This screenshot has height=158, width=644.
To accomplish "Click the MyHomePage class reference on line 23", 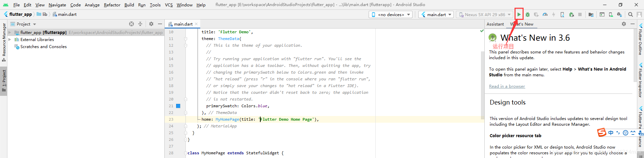I will [227, 119].
